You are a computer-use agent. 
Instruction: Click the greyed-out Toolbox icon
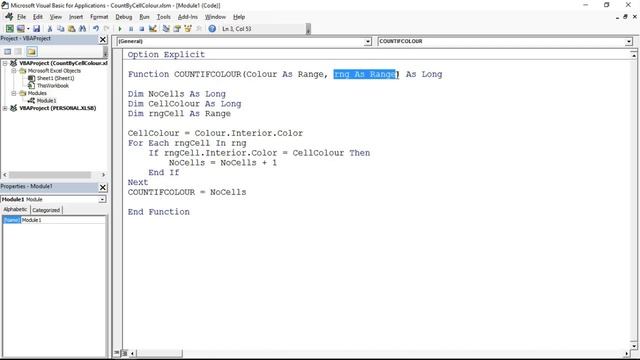(x=199, y=29)
